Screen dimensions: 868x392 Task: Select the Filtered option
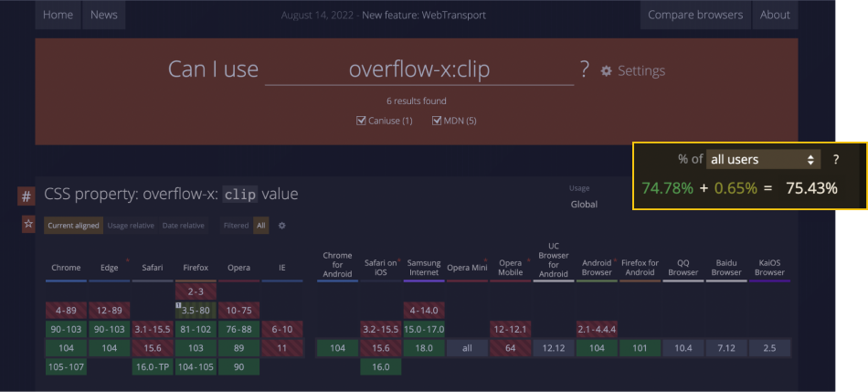236,226
